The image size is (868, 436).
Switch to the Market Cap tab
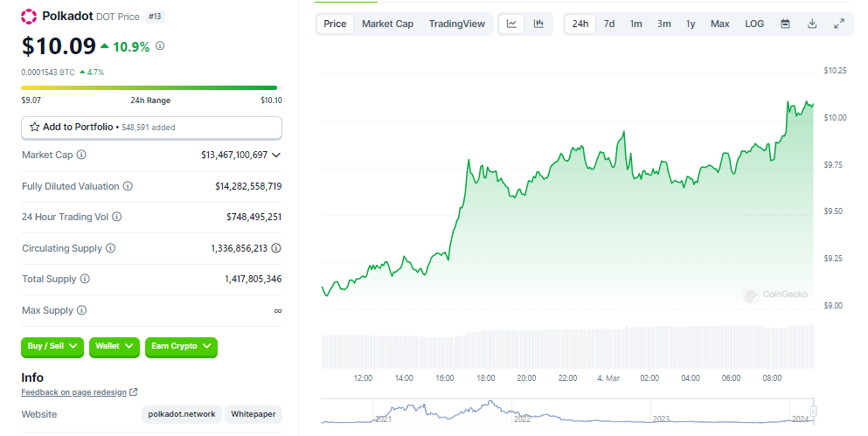tap(387, 24)
